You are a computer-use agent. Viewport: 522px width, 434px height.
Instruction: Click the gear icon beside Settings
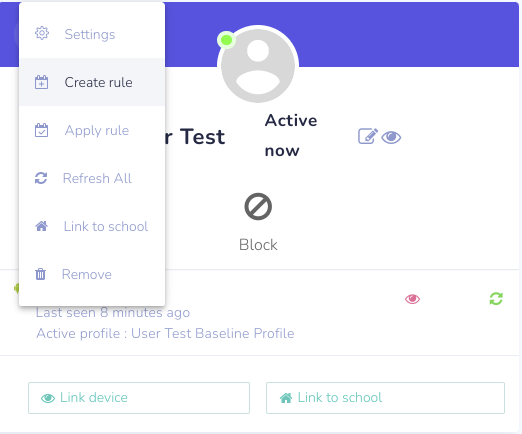[42, 33]
